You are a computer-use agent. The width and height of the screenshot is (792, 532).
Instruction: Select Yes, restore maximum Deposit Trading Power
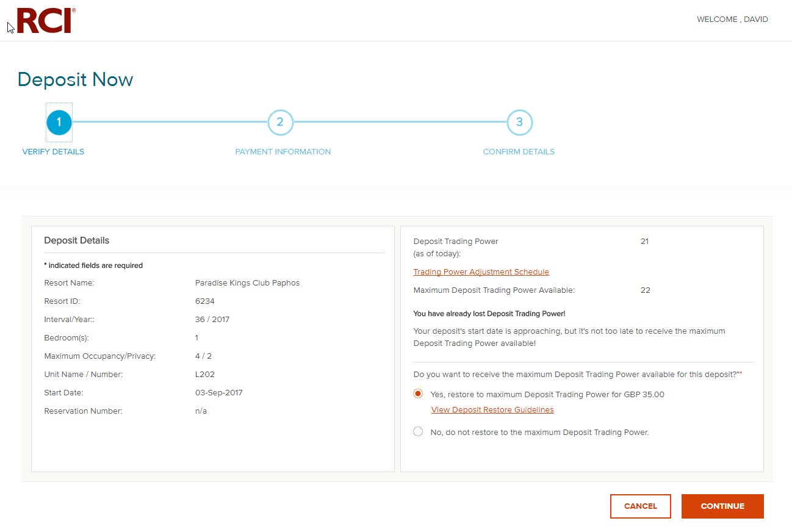(x=418, y=394)
